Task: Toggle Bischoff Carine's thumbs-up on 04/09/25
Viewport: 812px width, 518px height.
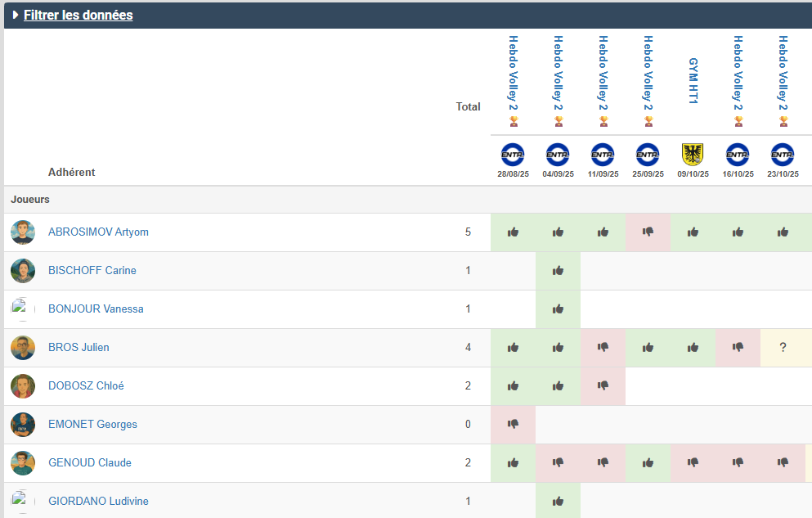Action: point(558,270)
